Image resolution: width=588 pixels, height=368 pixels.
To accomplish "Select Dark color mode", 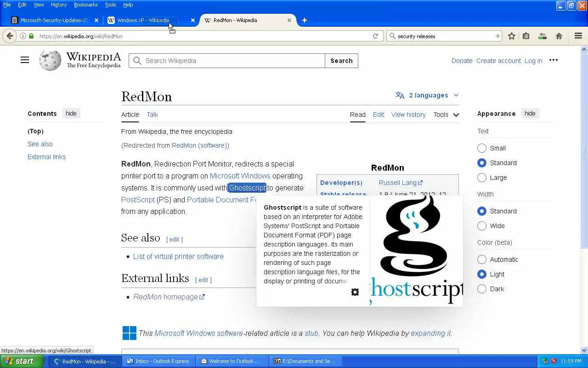I will pyautogui.click(x=482, y=289).
